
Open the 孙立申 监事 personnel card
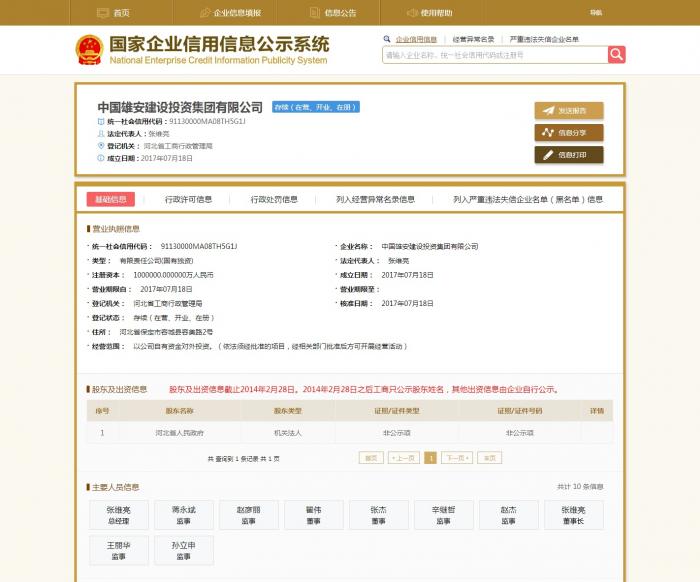coord(184,551)
